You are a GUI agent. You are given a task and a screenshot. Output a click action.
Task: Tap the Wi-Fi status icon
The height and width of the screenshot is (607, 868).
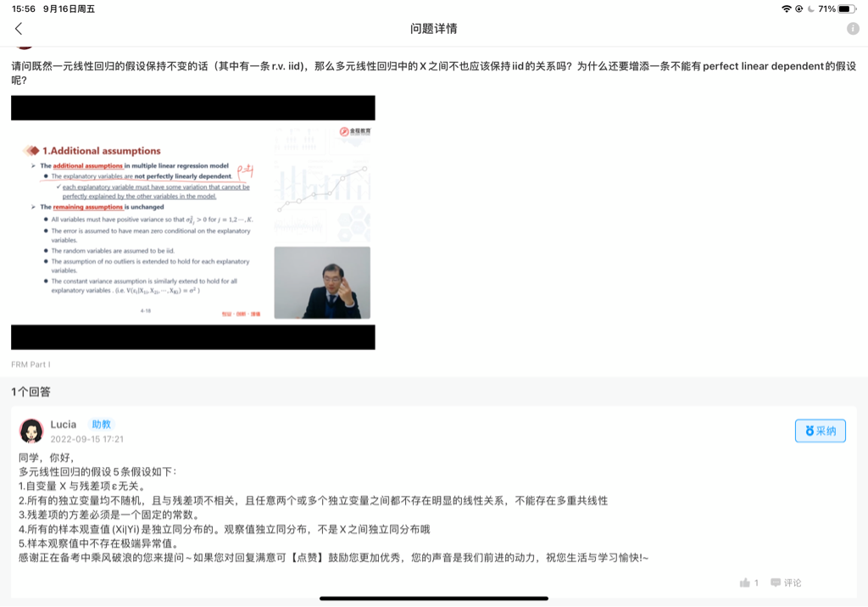point(786,8)
